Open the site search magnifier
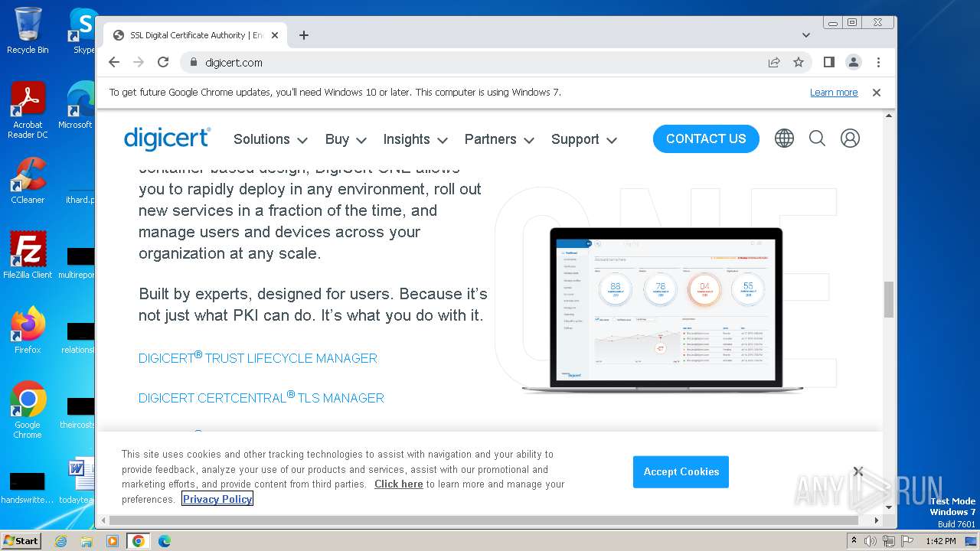This screenshot has width=980, height=551. click(x=817, y=139)
